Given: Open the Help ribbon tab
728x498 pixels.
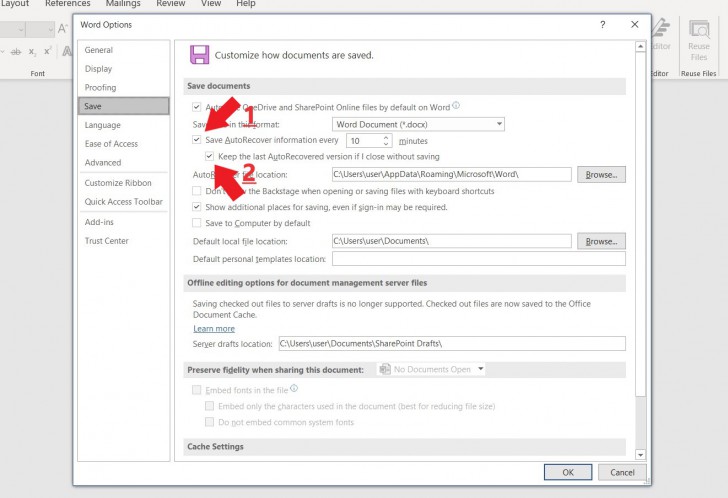Looking at the screenshot, I should click(x=246, y=4).
